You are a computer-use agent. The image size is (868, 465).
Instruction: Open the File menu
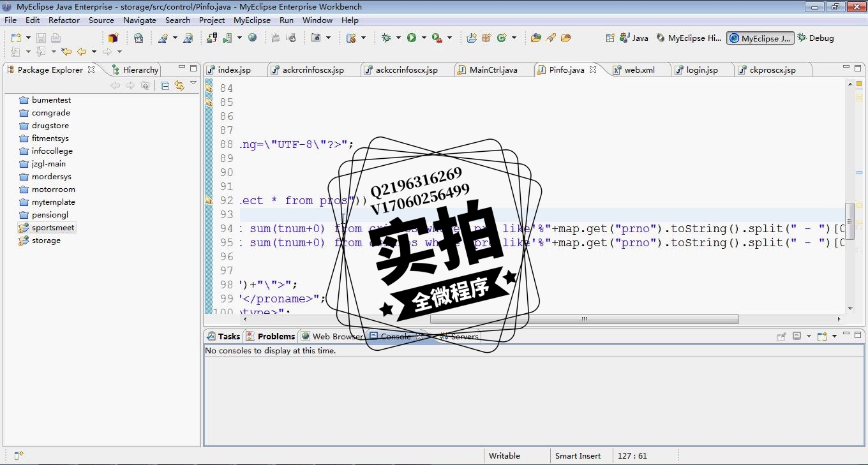pyautogui.click(x=10, y=20)
